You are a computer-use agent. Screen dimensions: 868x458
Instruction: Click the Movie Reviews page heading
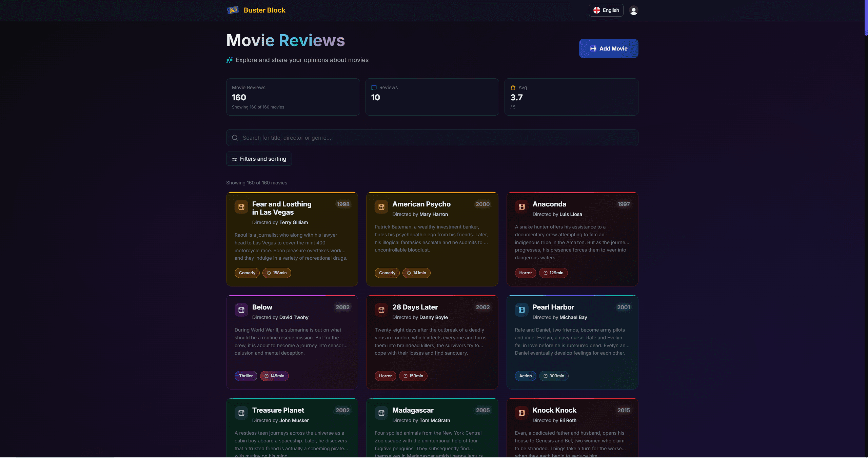(x=285, y=40)
